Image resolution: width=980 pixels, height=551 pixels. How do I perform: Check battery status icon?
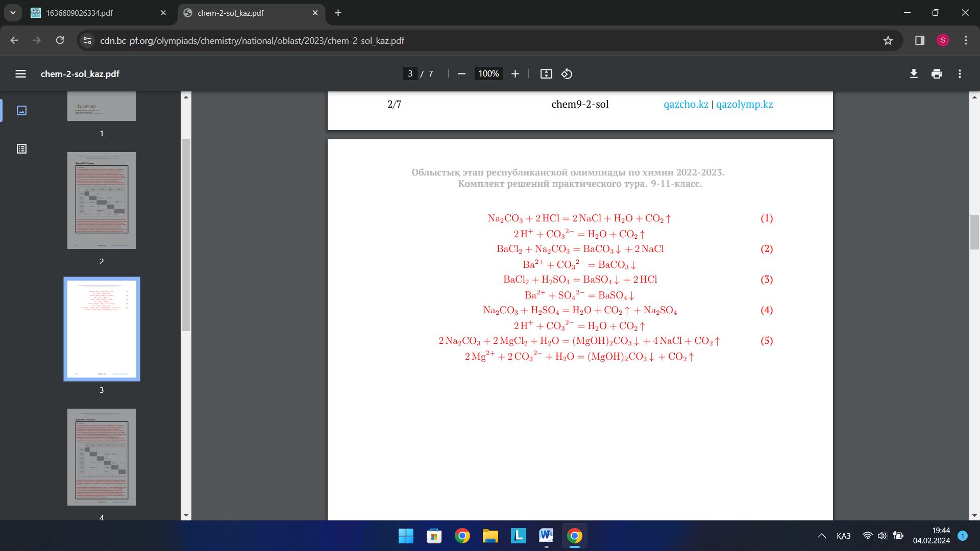point(898,536)
